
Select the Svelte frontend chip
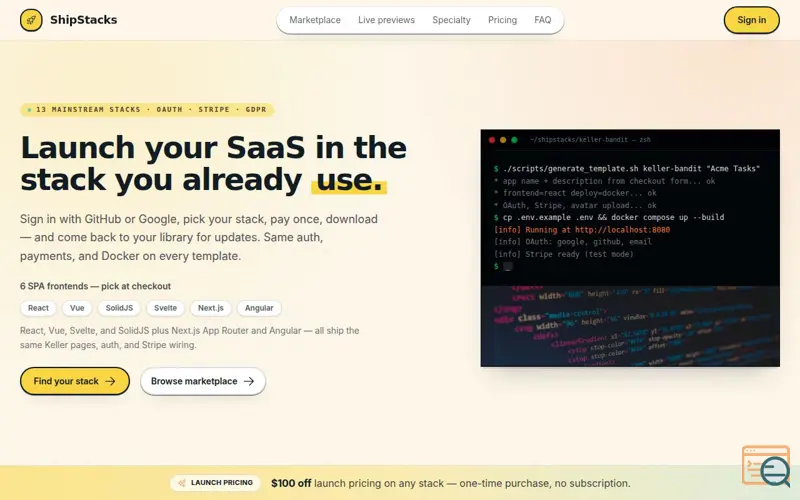tap(165, 308)
